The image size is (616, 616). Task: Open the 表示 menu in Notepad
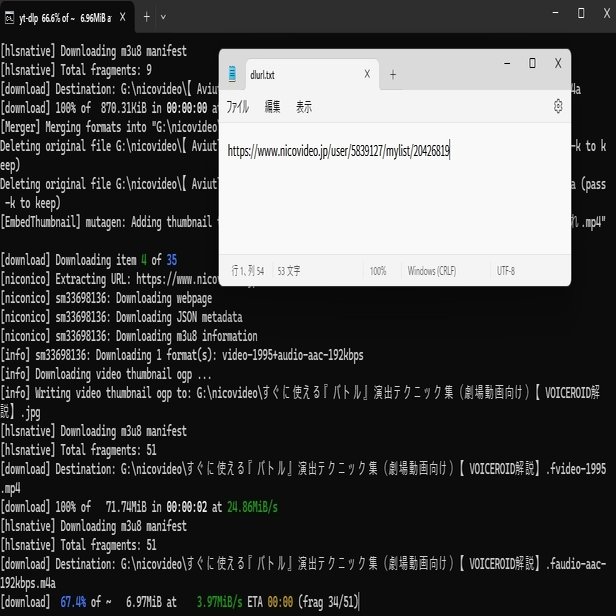pyautogui.click(x=304, y=106)
